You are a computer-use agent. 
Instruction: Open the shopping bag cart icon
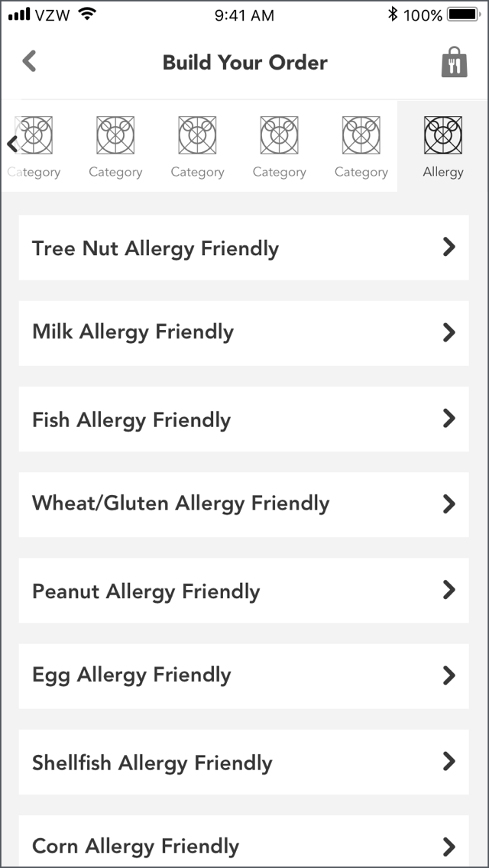pyautogui.click(x=454, y=63)
